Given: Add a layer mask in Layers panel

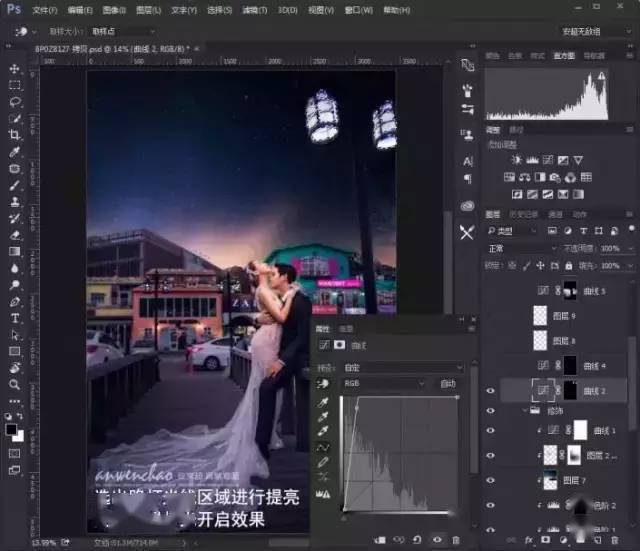Looking at the screenshot, I should pos(545,540).
